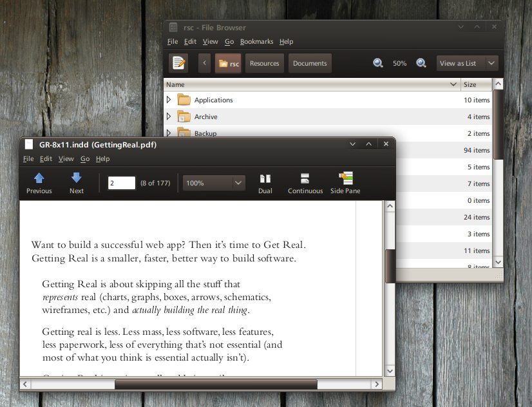Toggle the Side Pane

[x=345, y=183]
